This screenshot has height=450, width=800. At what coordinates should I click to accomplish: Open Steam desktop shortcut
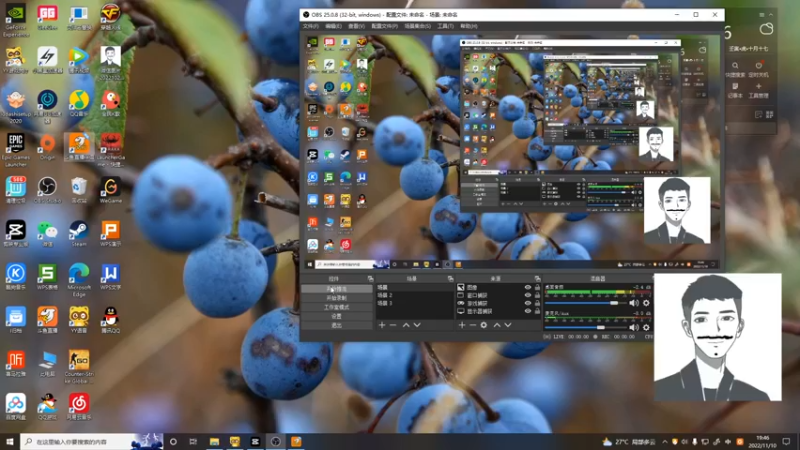click(x=79, y=233)
